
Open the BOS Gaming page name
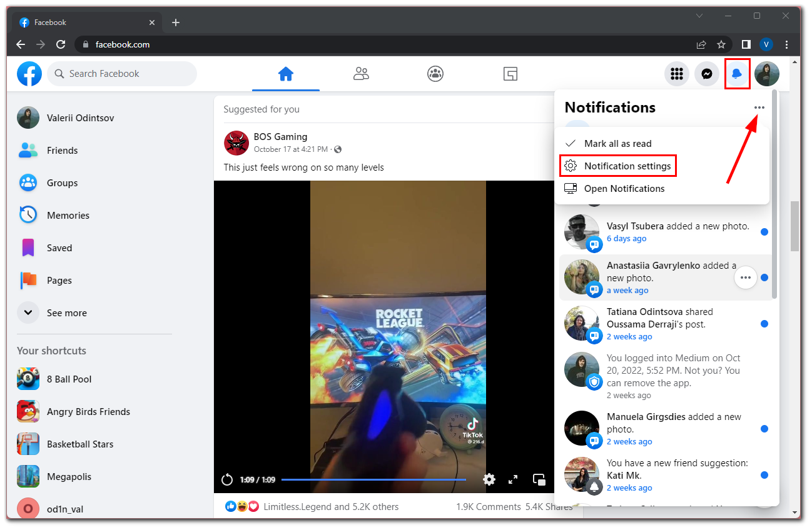point(280,137)
